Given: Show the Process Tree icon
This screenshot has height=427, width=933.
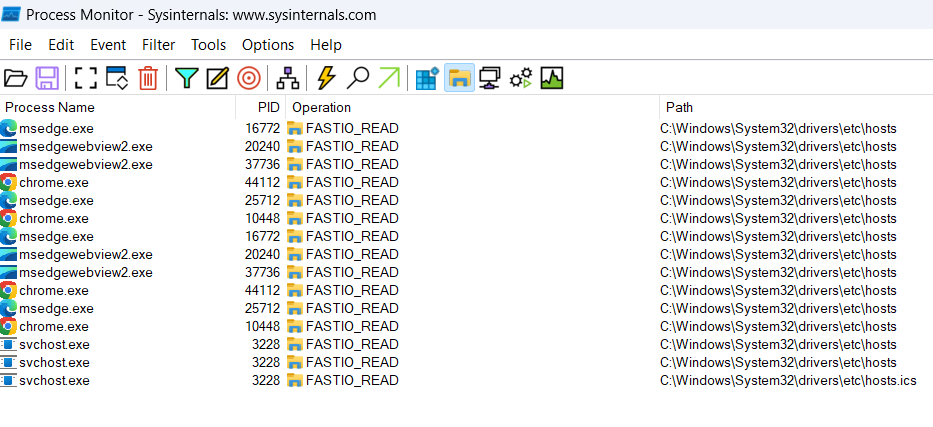Looking at the screenshot, I should point(289,78).
